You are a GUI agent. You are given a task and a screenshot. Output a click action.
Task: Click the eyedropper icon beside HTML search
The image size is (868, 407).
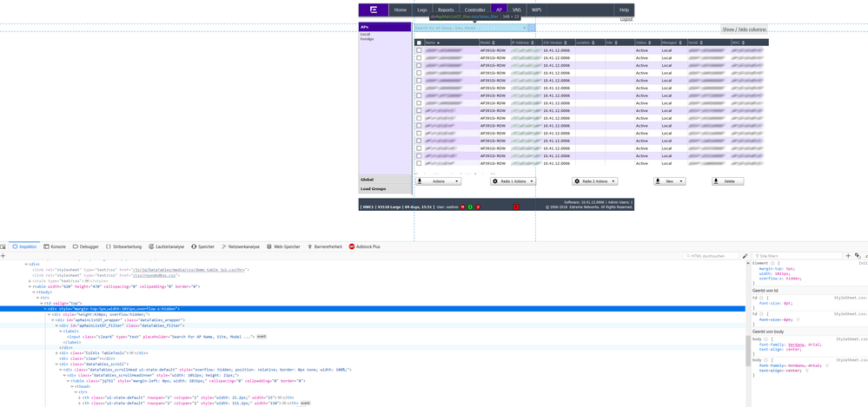click(x=745, y=256)
